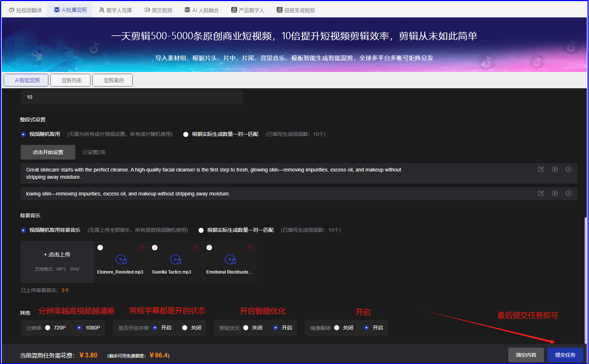Screen dimensions: 589x364
Task: Remove the Emotional Blockbuster music track
Action: (251, 247)
